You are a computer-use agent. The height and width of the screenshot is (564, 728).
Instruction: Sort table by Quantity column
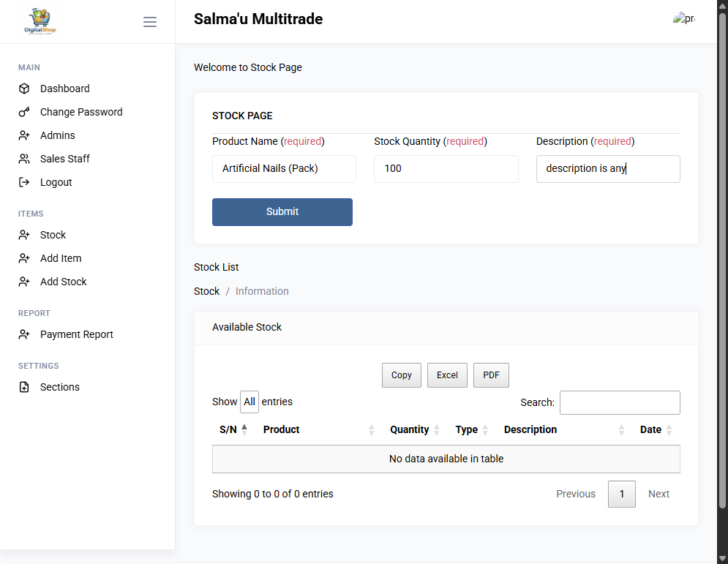(415, 430)
